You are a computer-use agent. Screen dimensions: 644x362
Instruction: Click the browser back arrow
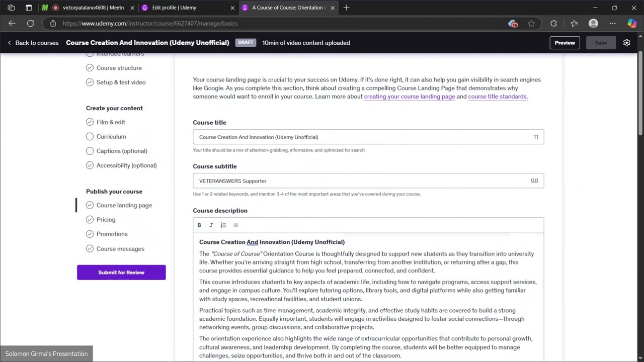(x=12, y=23)
